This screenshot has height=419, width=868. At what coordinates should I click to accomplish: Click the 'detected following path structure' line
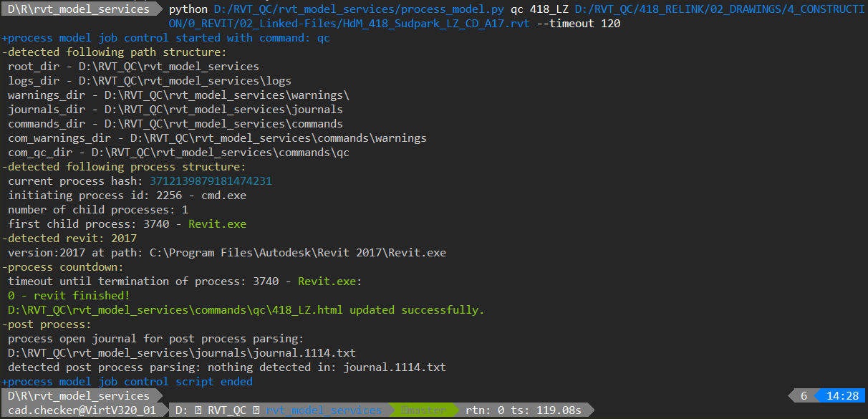[x=114, y=52]
